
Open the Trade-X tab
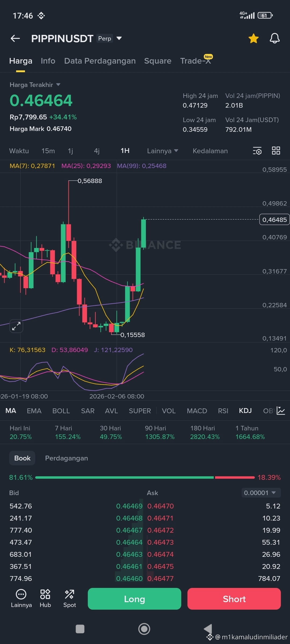(x=196, y=61)
